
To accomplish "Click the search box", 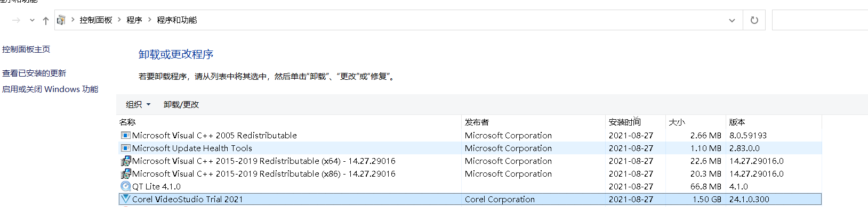I will tap(820, 20).
